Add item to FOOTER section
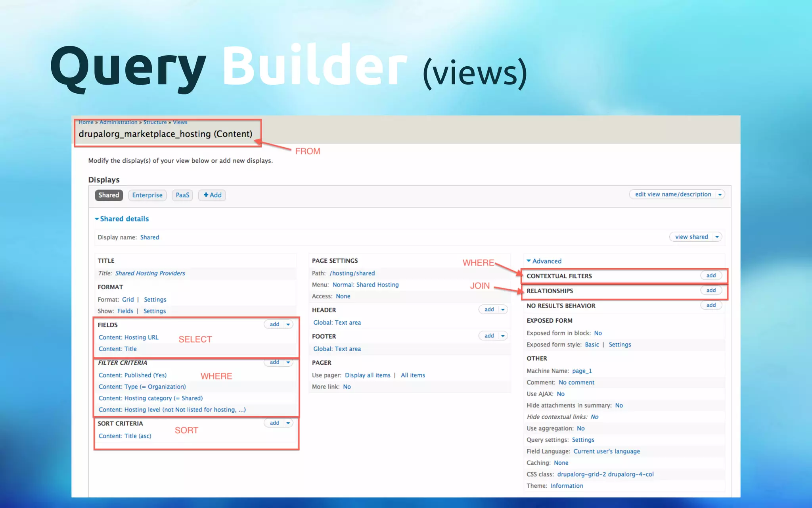This screenshot has height=508, width=812. [489, 336]
